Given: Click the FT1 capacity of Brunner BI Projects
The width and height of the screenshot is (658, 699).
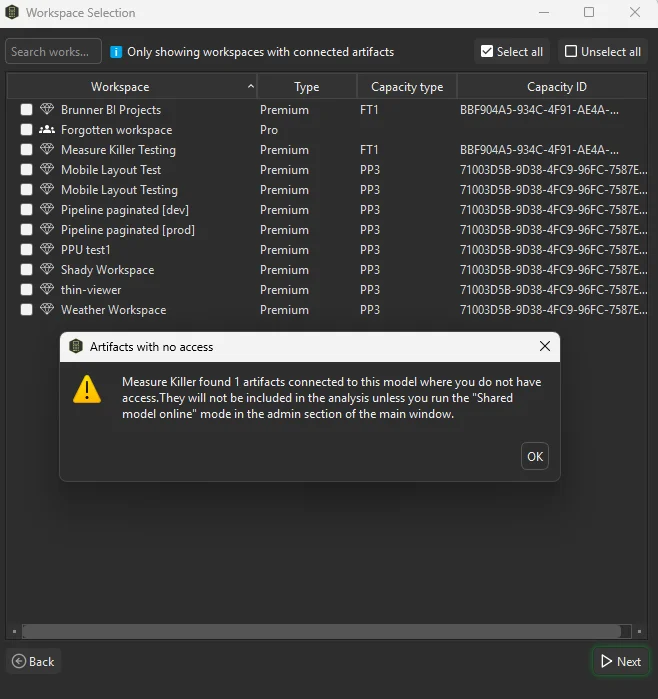Looking at the screenshot, I should [x=369, y=110].
